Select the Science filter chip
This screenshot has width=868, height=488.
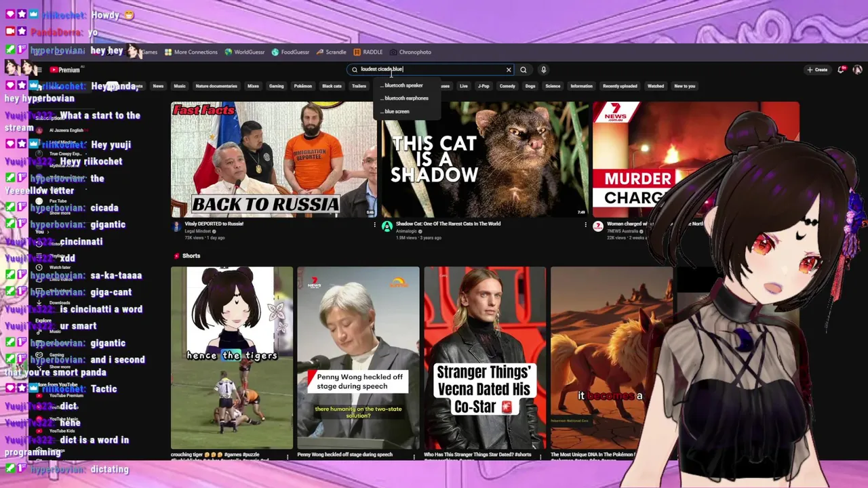[553, 86]
